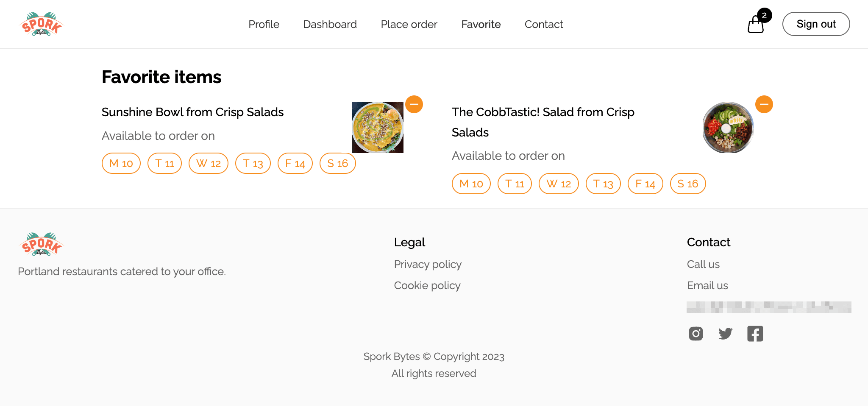Screen dimensions: 868x407
Task: Open the Cookie policy link
Action: [427, 285]
